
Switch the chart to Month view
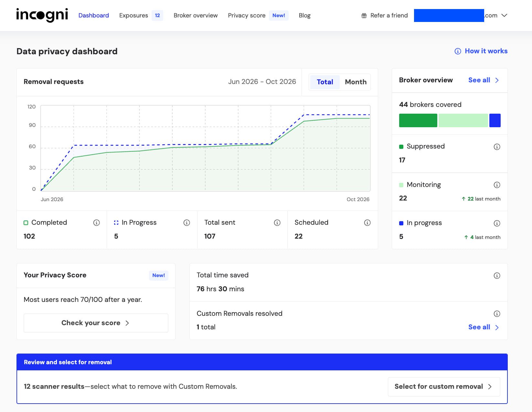click(x=356, y=82)
